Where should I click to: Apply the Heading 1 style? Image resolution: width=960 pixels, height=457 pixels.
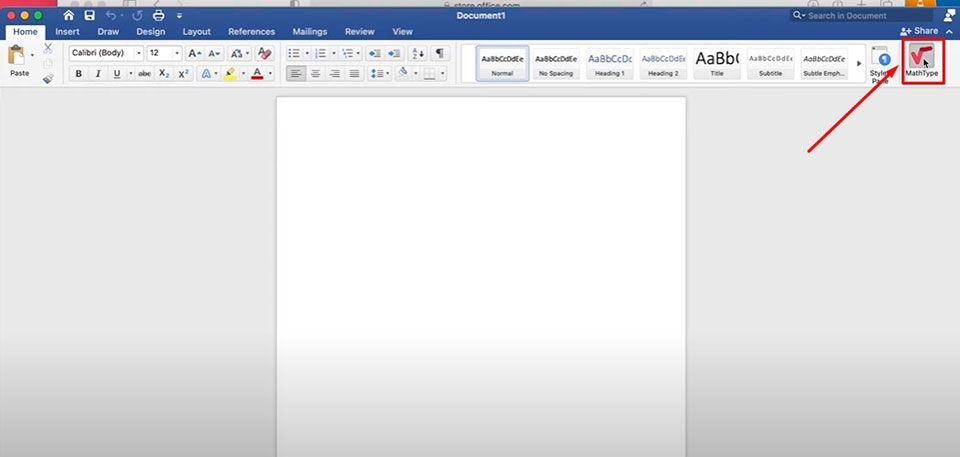coord(610,64)
